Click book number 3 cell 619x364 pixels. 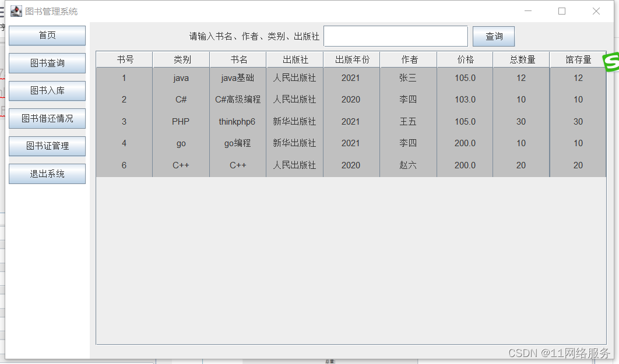pyautogui.click(x=124, y=122)
